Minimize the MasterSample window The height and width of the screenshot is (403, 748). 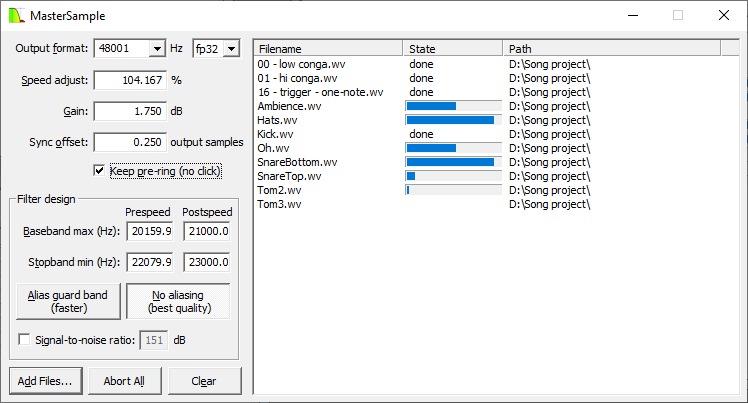tap(633, 15)
